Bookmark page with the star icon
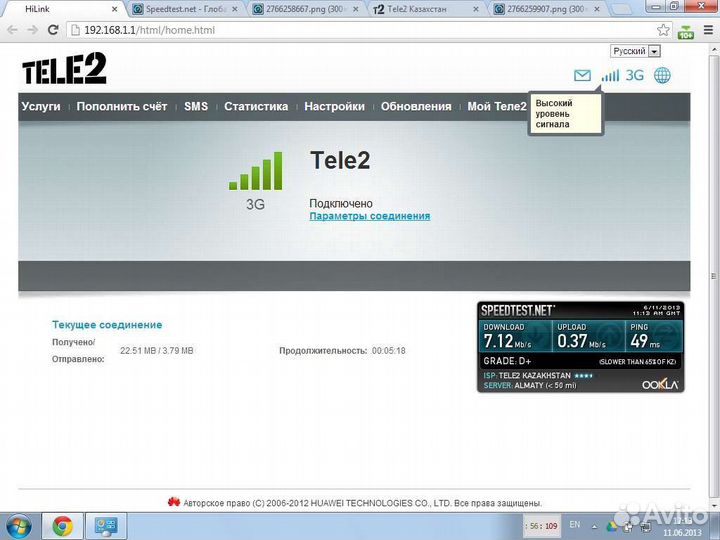 click(663, 30)
